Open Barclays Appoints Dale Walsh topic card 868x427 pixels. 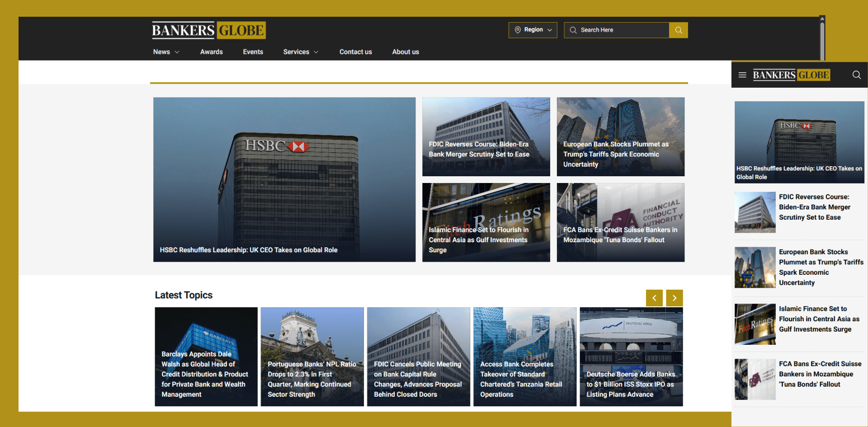point(206,357)
